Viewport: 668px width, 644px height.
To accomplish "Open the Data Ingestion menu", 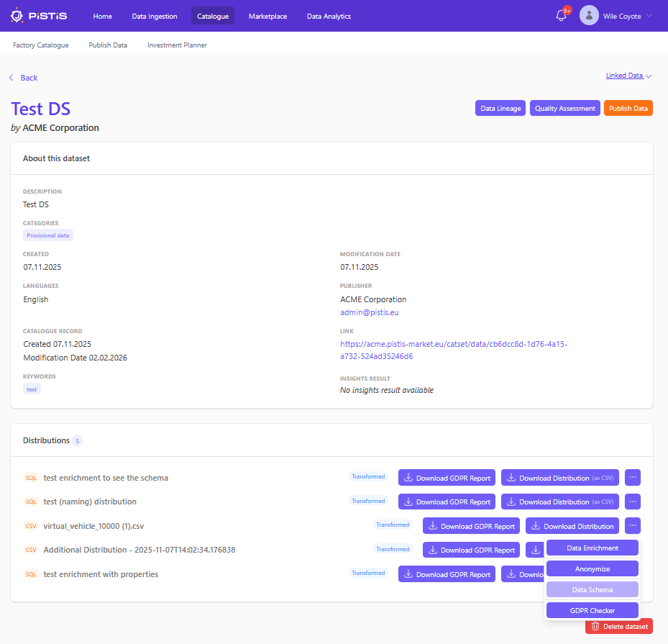I will [155, 17].
